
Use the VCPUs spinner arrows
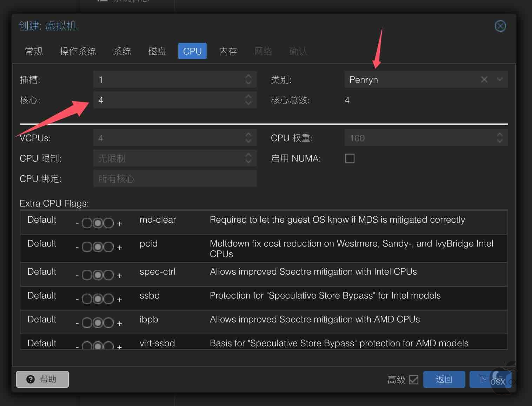[x=248, y=138]
